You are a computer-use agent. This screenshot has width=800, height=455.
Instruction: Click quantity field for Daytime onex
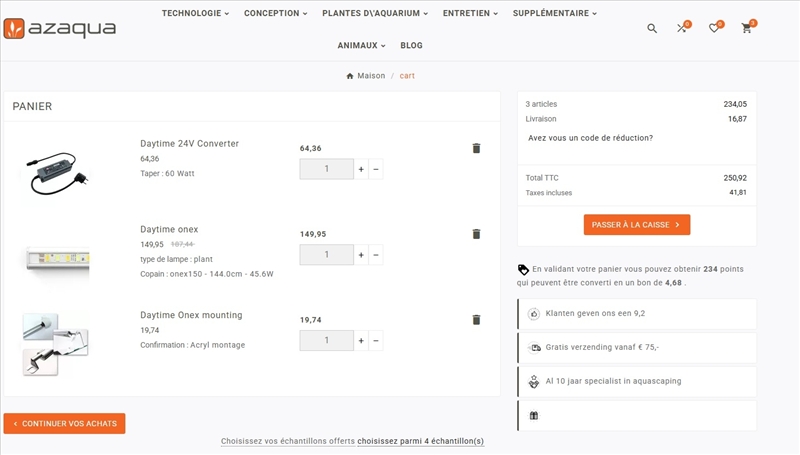[x=327, y=255]
